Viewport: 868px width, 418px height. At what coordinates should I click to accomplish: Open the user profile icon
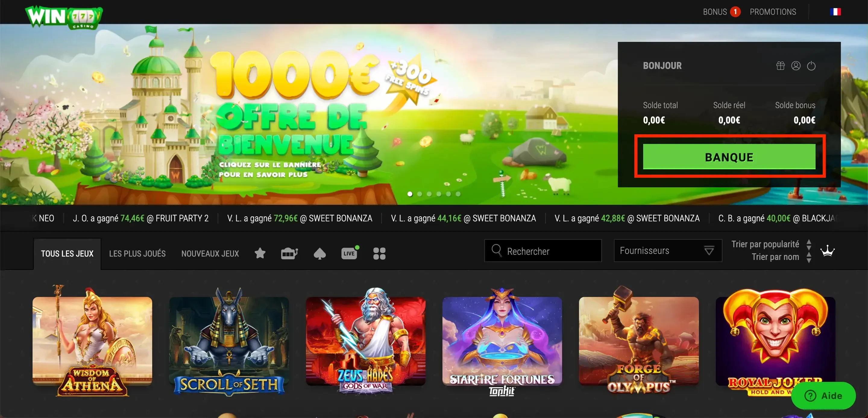[796, 66]
